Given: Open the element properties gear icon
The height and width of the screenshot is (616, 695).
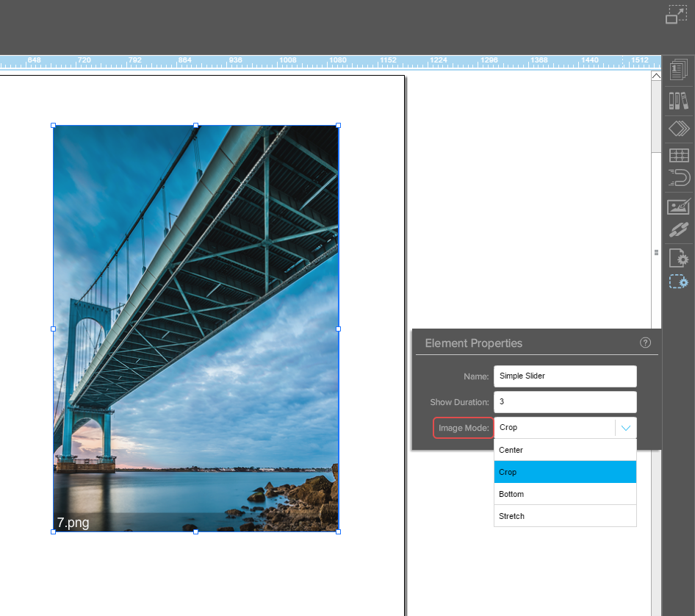Looking at the screenshot, I should 678,282.
